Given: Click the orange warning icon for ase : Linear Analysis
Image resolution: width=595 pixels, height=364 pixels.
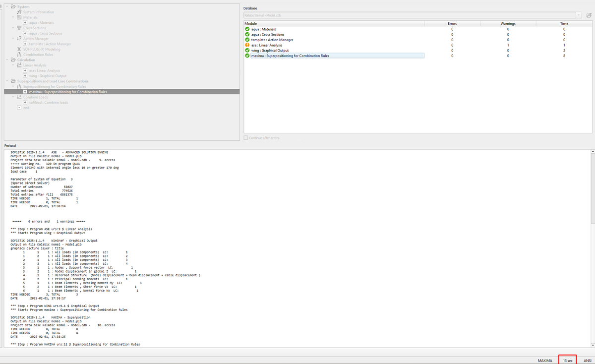Looking at the screenshot, I should 247,45.
